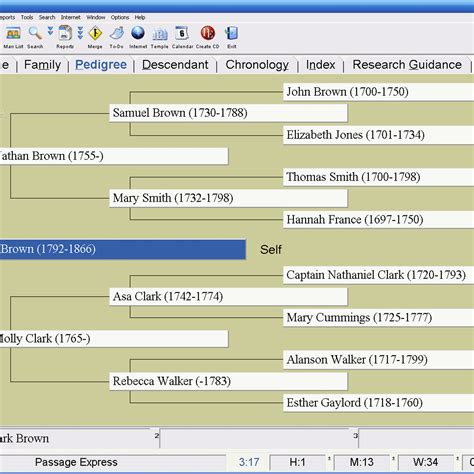This screenshot has width=474, height=474.
Task: Switch to the Family tab
Action: [x=42, y=65]
